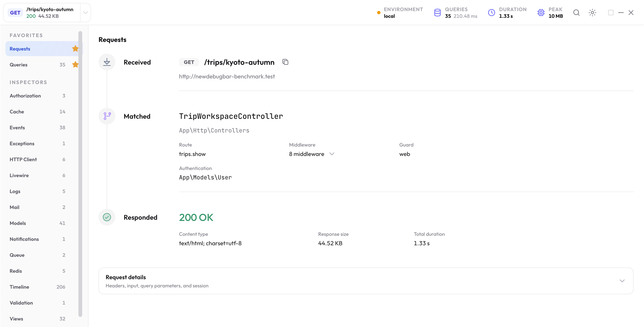Select the Timeline inspector
Image resolution: width=644 pixels, height=327 pixels.
coord(38,287)
